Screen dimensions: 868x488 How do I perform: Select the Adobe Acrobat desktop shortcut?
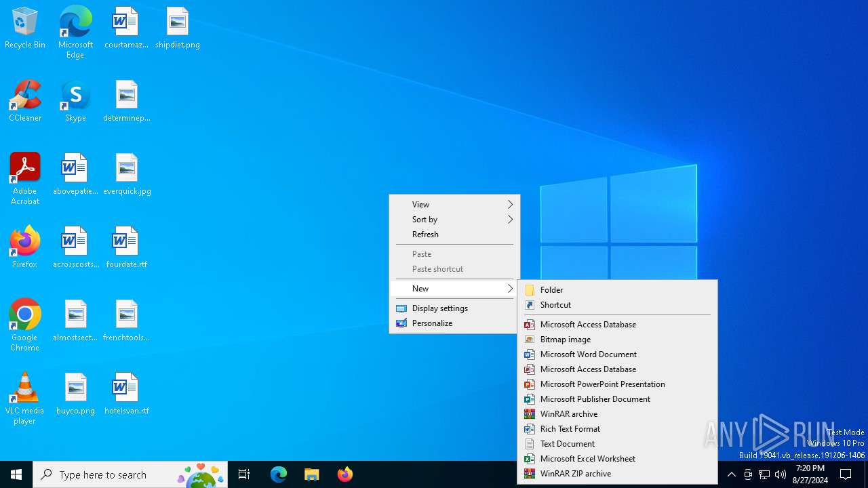pos(25,179)
